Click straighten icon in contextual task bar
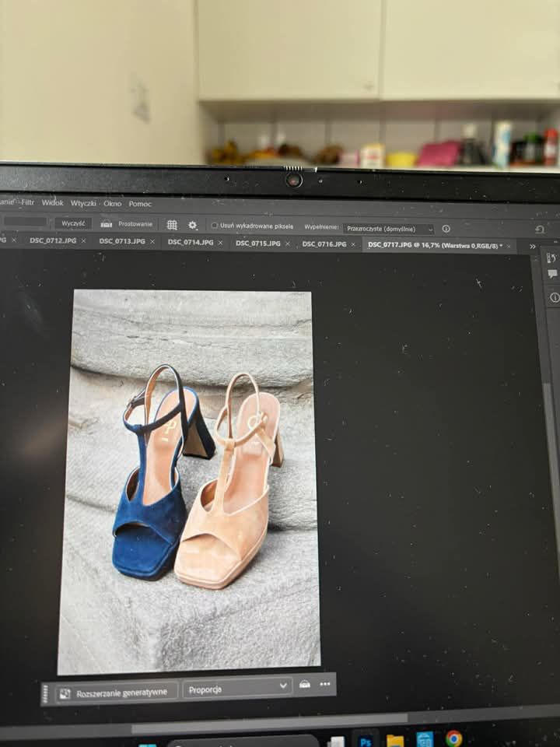This screenshot has width=560, height=747. tap(305, 685)
